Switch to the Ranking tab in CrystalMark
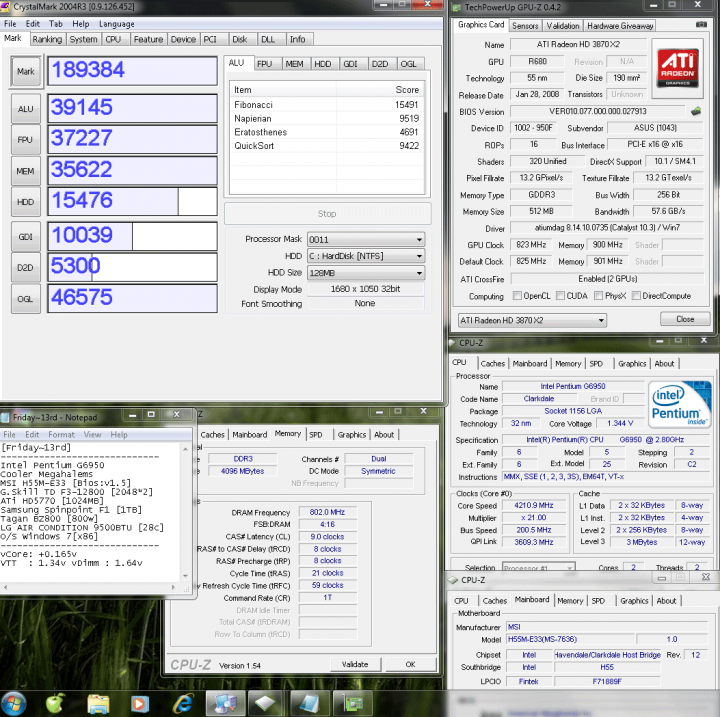Image resolution: width=720 pixels, height=717 pixels. pyautogui.click(x=47, y=40)
